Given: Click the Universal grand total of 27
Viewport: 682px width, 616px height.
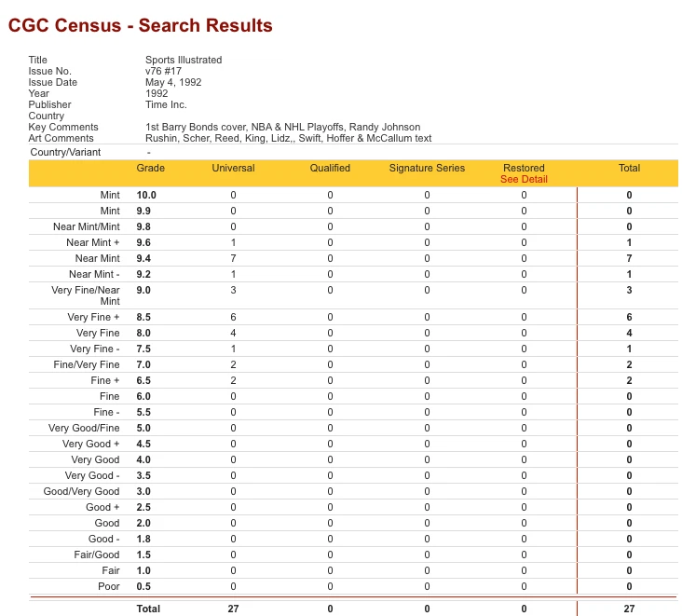Looking at the screenshot, I should [233, 609].
